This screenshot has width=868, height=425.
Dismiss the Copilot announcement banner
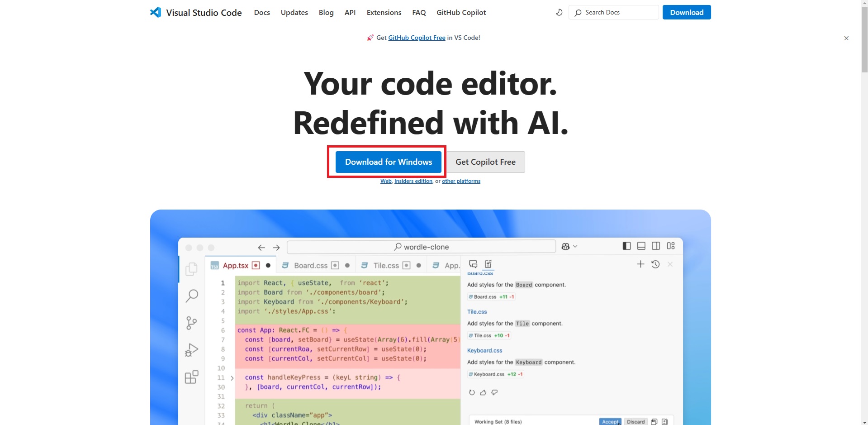846,38
